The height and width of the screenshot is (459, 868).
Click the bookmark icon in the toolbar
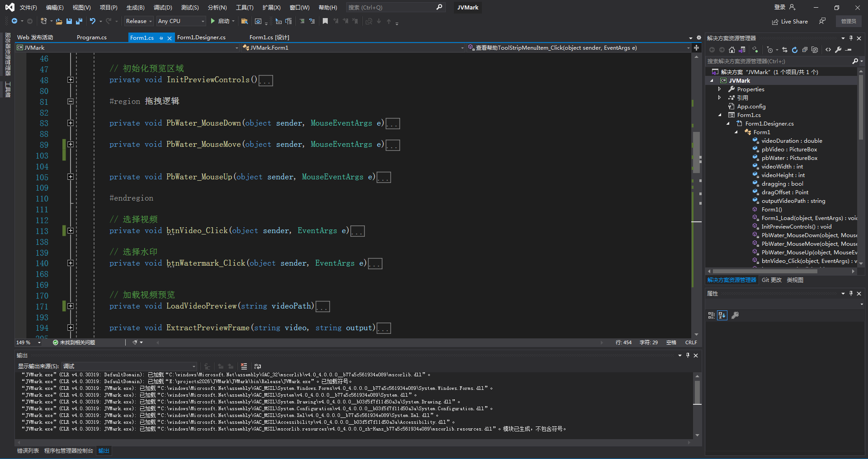tap(325, 21)
